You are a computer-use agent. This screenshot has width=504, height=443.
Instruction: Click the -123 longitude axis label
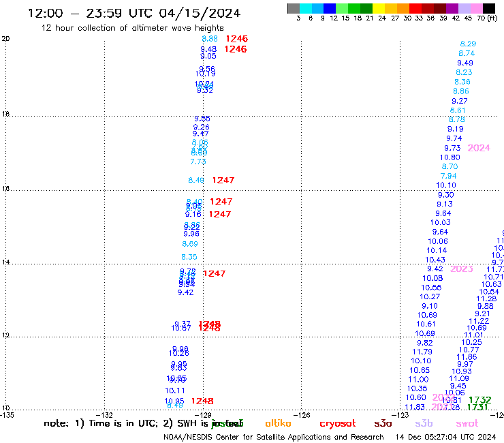click(x=400, y=415)
